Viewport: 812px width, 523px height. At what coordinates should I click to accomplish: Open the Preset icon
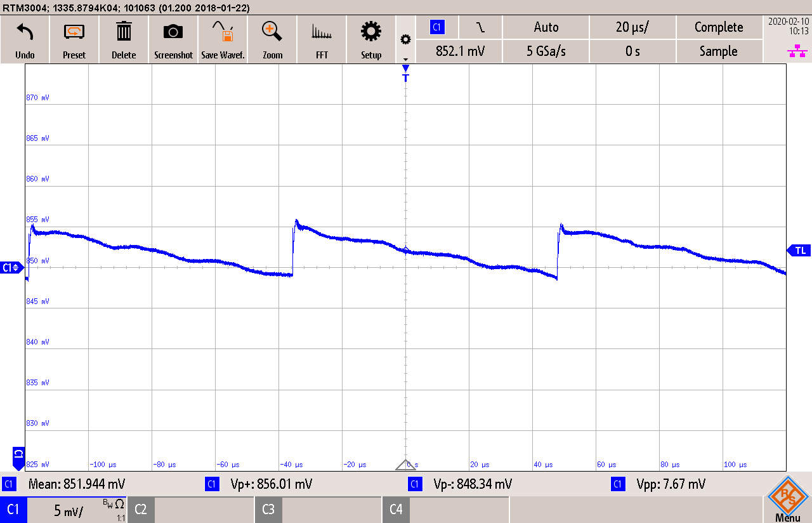[x=74, y=31]
